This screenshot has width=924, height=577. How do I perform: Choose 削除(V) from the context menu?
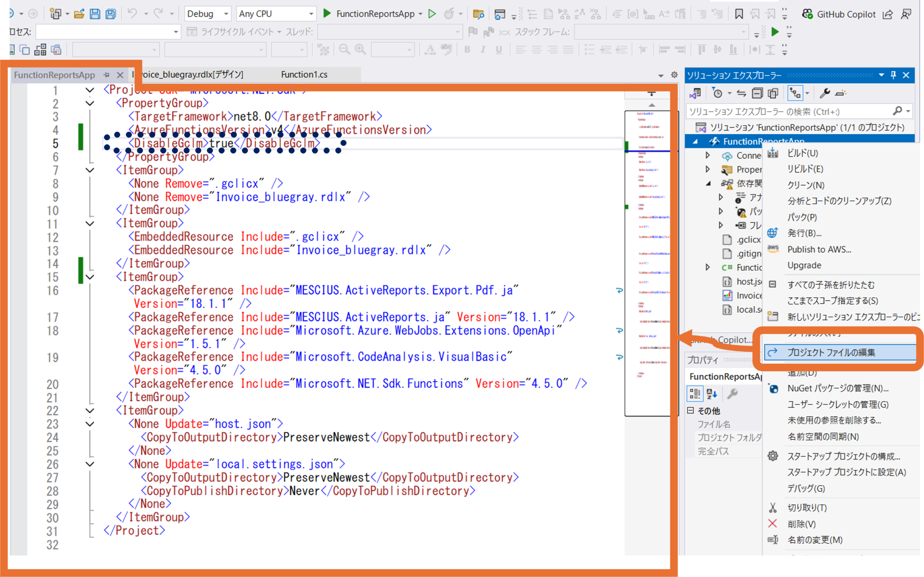801,524
